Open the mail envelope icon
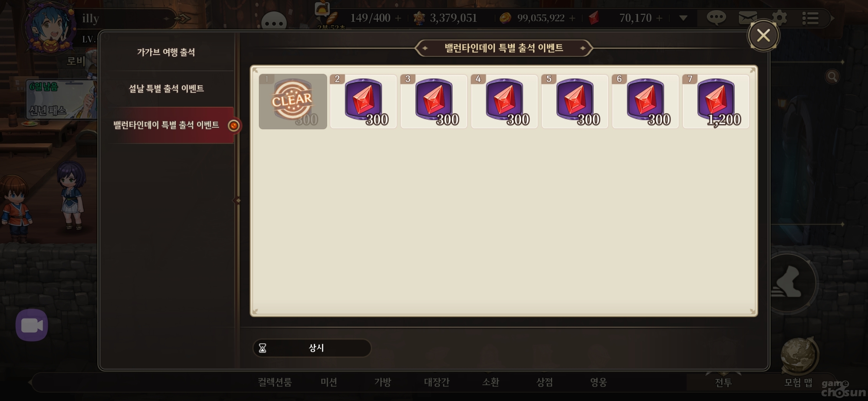This screenshot has width=868, height=401. point(747,17)
